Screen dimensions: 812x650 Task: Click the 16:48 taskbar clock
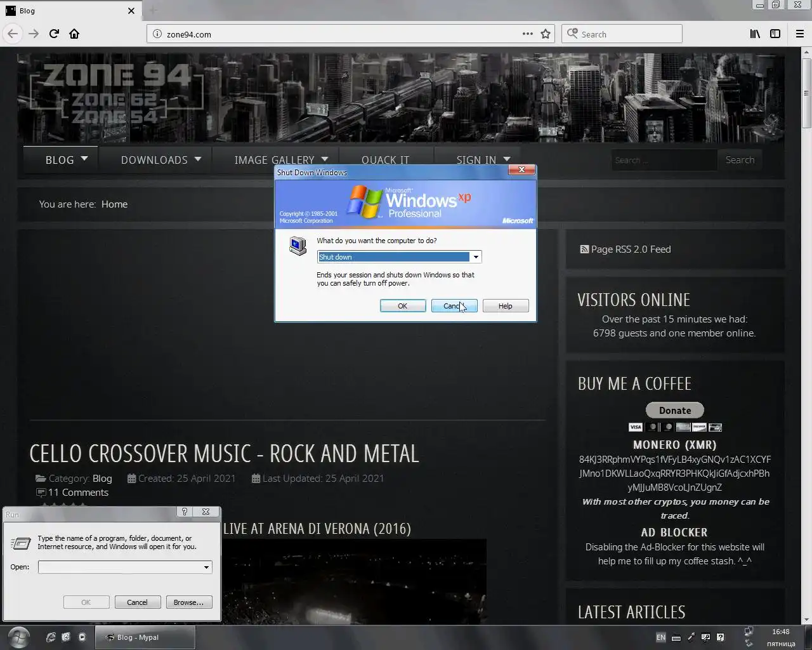[781, 632]
